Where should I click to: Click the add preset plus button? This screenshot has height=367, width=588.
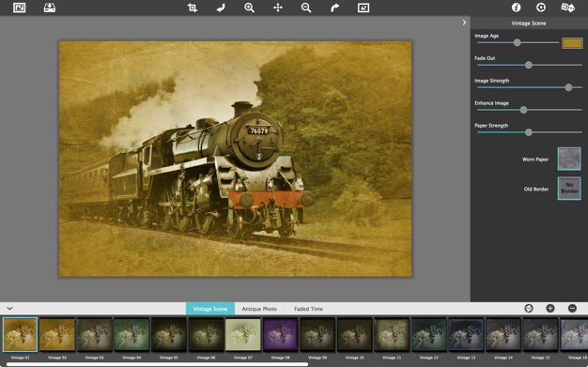(x=550, y=309)
